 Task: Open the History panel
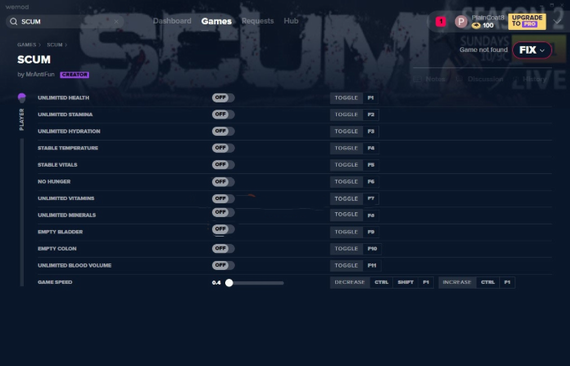click(x=530, y=79)
